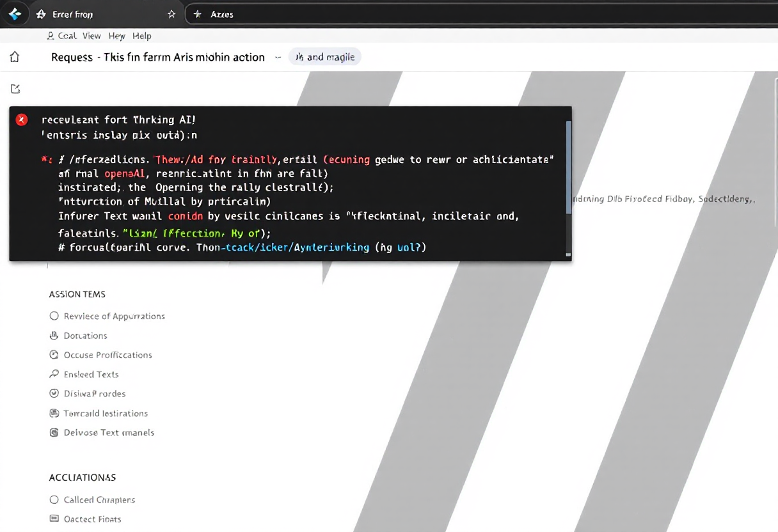Click the home icon in the left sidebar
Image resolution: width=778 pixels, height=532 pixels.
(x=15, y=57)
